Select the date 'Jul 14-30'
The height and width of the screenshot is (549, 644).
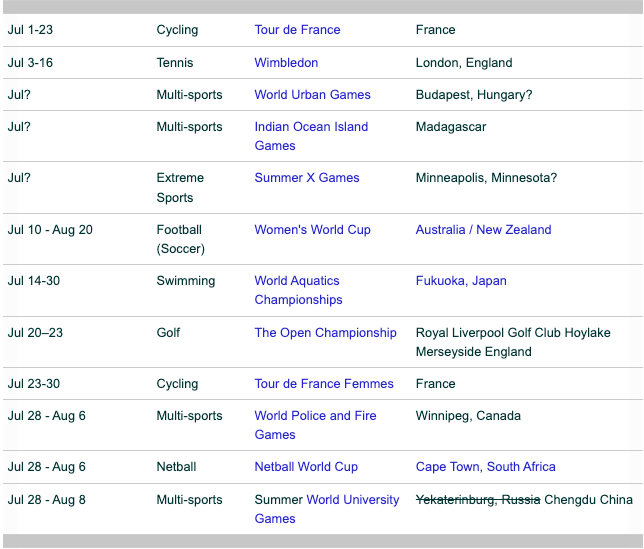(34, 280)
